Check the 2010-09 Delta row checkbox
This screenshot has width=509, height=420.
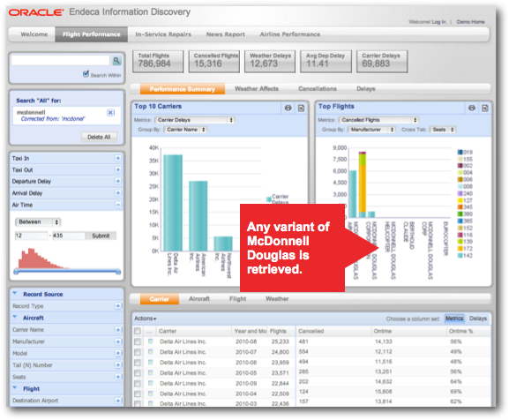[138, 383]
